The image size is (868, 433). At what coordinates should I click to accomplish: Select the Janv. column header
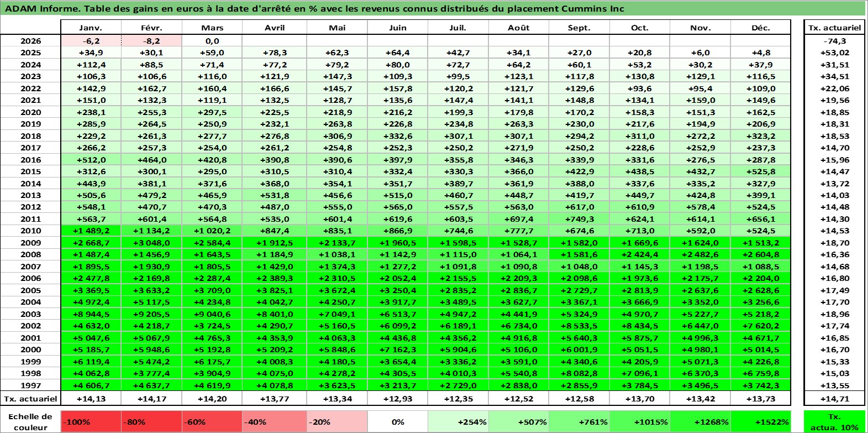[x=91, y=28]
